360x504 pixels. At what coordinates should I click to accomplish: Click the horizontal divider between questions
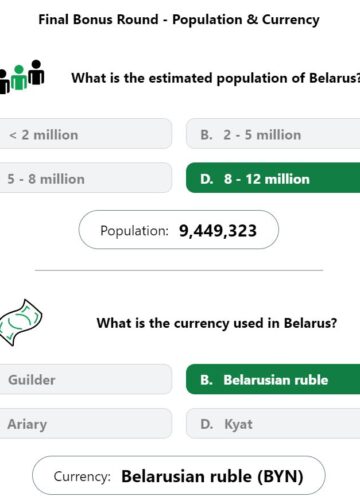[179, 270]
